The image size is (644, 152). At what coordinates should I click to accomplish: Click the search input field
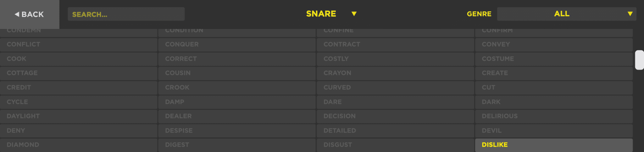coord(126,14)
